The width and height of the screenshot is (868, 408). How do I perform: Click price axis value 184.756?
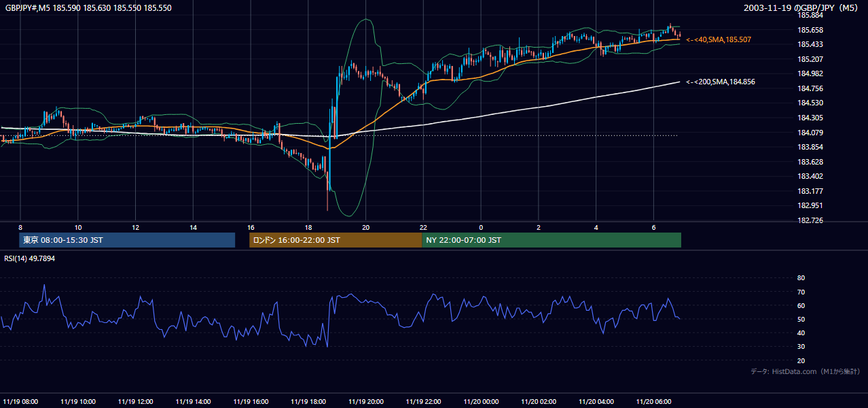coord(810,88)
